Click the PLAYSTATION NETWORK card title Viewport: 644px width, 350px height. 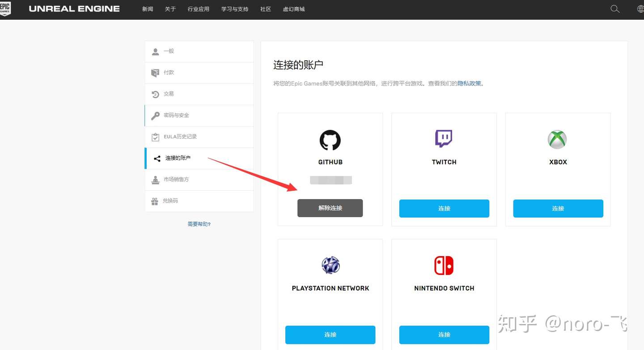pos(330,289)
